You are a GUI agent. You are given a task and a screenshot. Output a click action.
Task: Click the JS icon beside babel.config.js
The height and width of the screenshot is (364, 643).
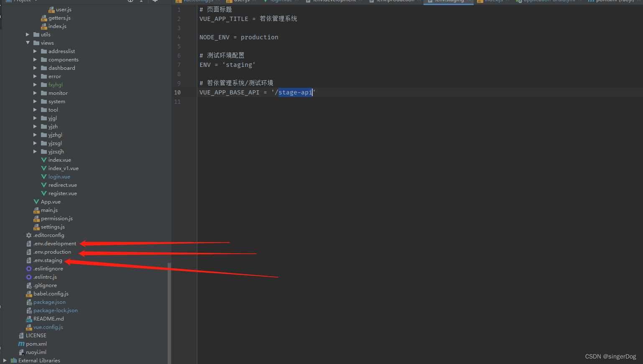[x=29, y=294]
